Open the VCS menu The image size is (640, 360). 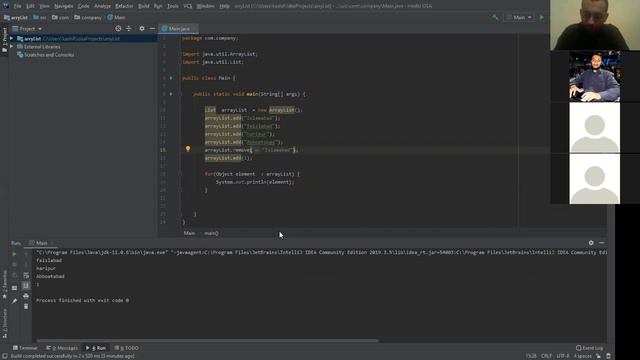click(x=188, y=6)
